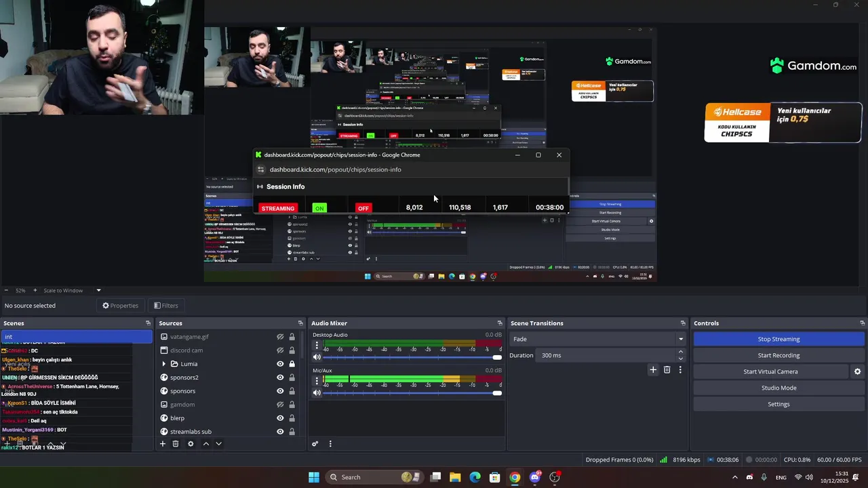Increase transition duration with up arrow

(681, 352)
